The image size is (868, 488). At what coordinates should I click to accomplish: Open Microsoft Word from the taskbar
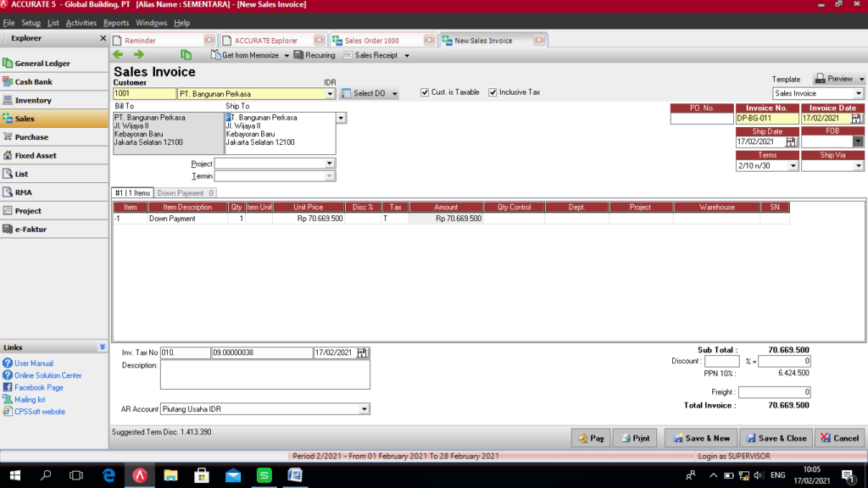click(x=295, y=475)
